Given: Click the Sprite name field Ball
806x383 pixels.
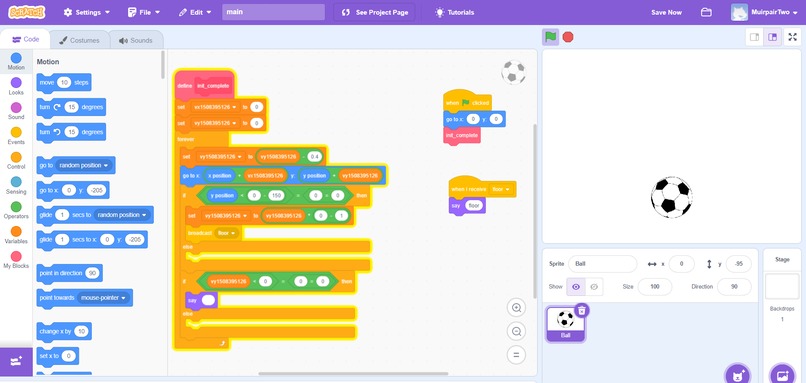Looking at the screenshot, I should [602, 264].
